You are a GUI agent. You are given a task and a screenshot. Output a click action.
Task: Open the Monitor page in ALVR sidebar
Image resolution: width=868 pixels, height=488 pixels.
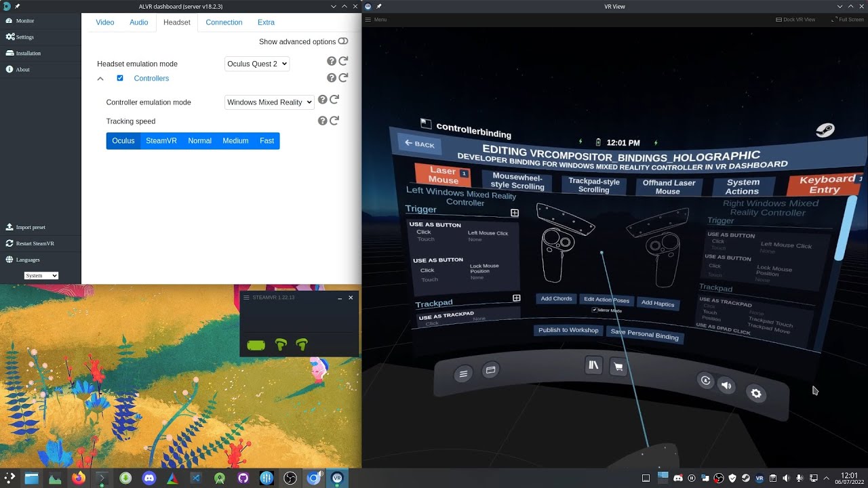[x=20, y=20]
